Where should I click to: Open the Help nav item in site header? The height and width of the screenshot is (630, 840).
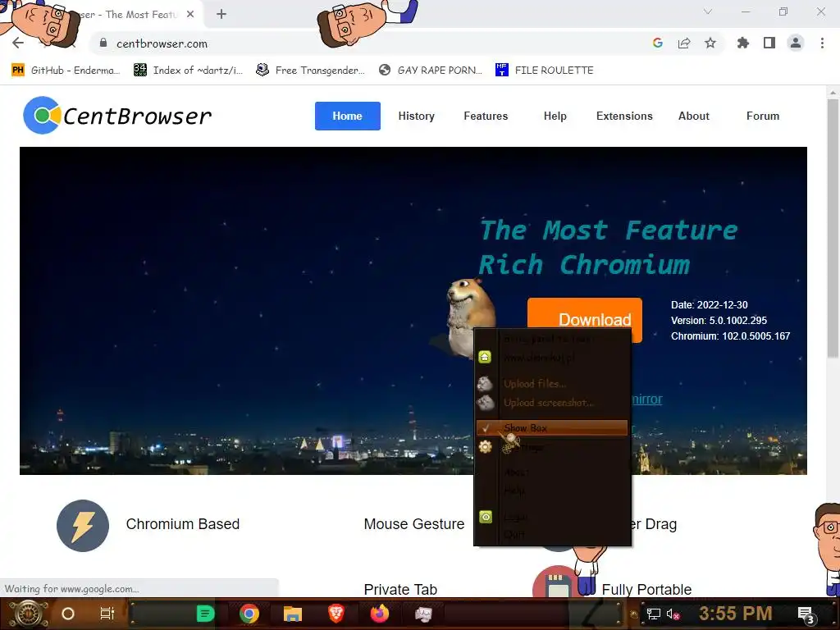[555, 116]
